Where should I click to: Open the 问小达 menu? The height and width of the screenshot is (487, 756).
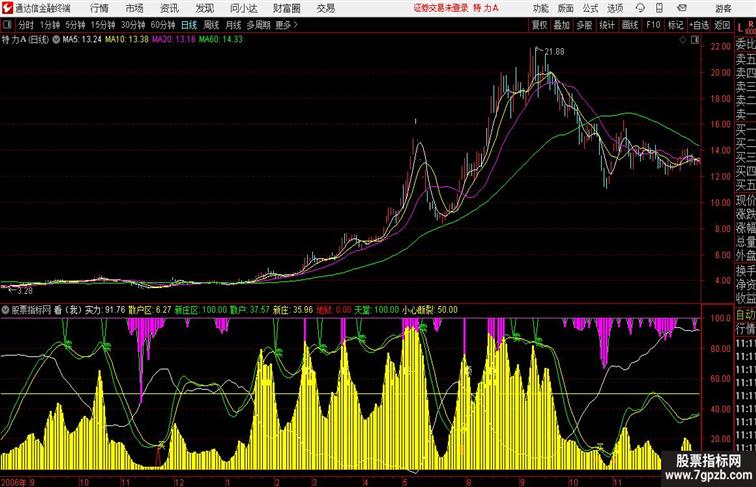click(x=243, y=8)
